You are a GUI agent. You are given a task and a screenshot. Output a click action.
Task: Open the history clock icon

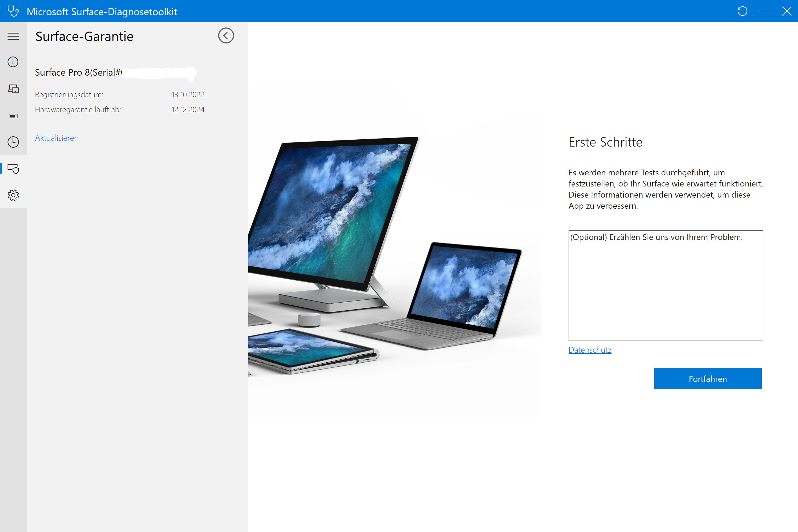pos(13,142)
